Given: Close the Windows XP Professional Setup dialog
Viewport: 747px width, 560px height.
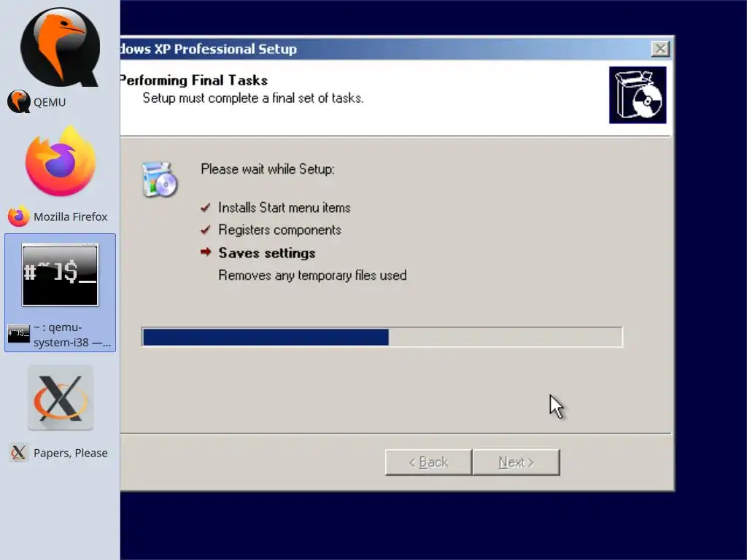Looking at the screenshot, I should 660,49.
